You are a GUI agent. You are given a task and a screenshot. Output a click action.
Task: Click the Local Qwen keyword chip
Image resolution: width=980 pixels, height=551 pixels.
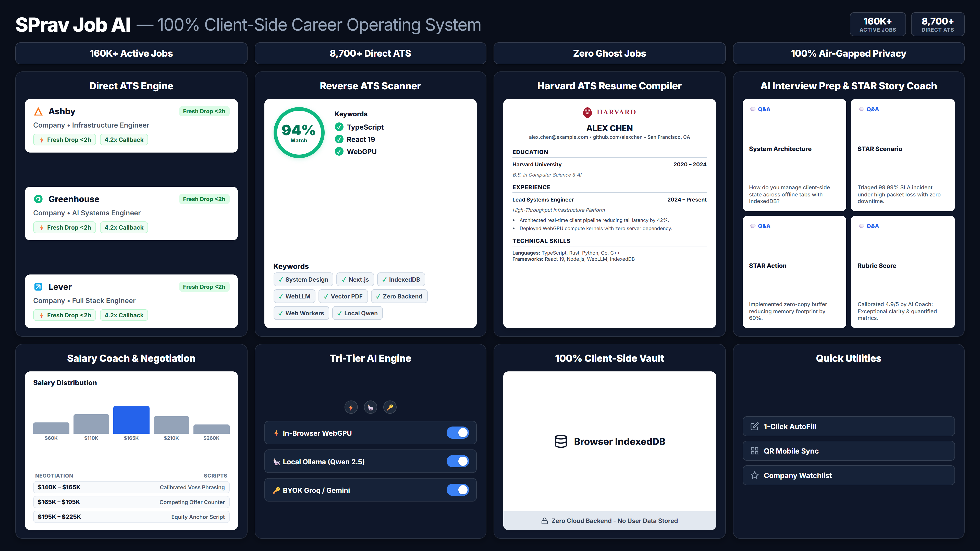click(x=357, y=313)
